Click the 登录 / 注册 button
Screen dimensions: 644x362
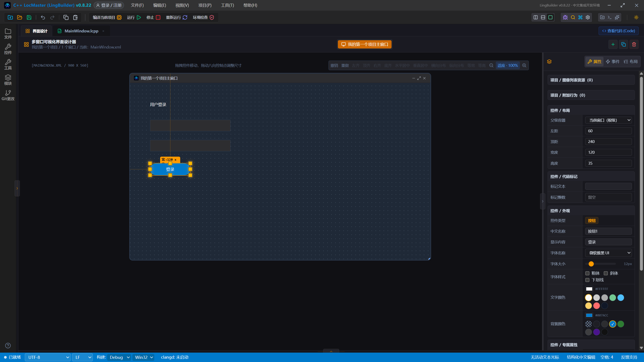pyautogui.click(x=109, y=5)
